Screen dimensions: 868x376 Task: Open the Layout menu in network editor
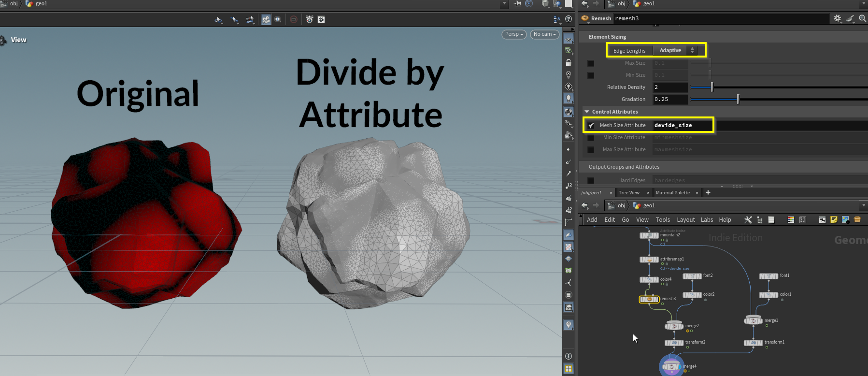685,220
